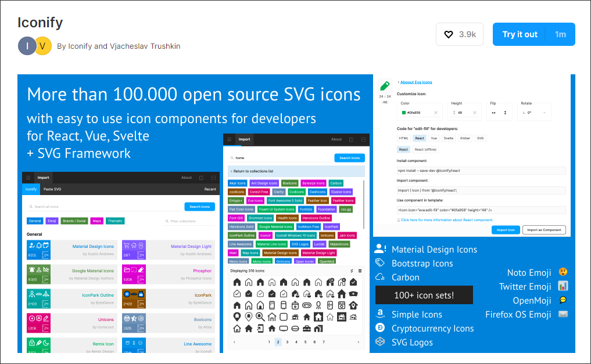
Task: Select the HTML code tab
Action: [x=403, y=138]
